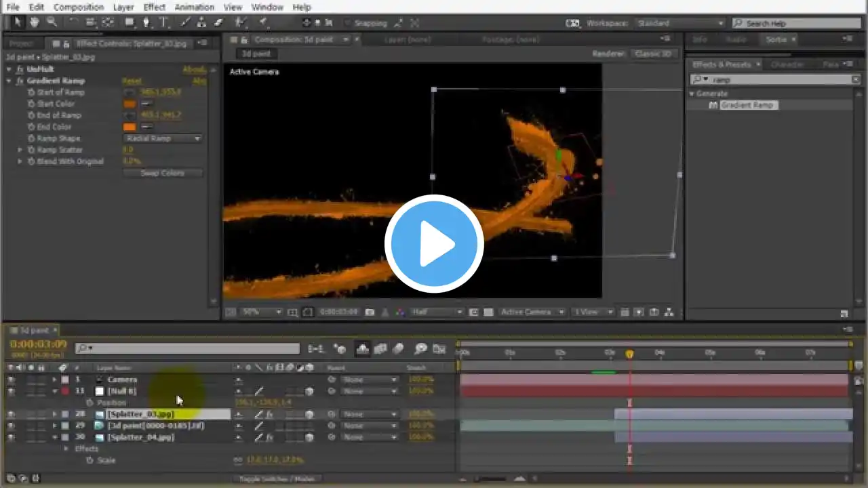Open the Ramp Shape dropdown
Image resolution: width=868 pixels, height=488 pixels.
(x=162, y=138)
